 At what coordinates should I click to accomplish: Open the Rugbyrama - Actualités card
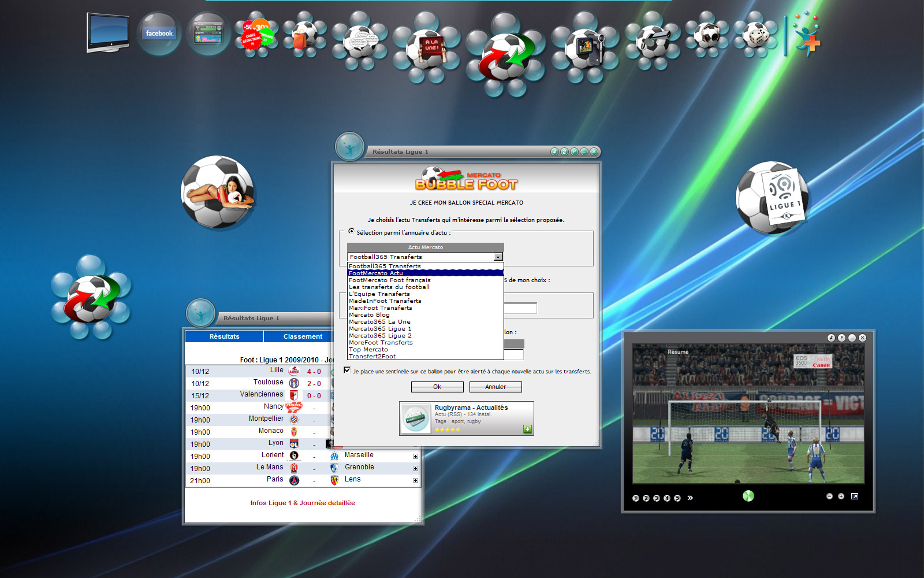[467, 418]
